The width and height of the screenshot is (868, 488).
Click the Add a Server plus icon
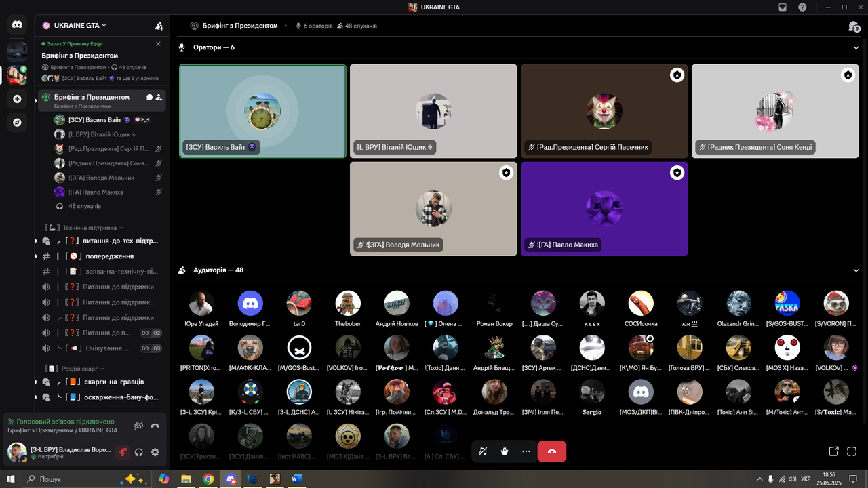point(17,99)
